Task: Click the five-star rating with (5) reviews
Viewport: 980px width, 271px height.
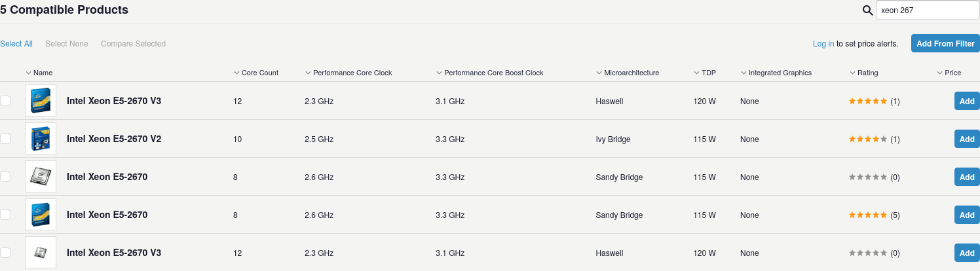Action: coord(868,215)
